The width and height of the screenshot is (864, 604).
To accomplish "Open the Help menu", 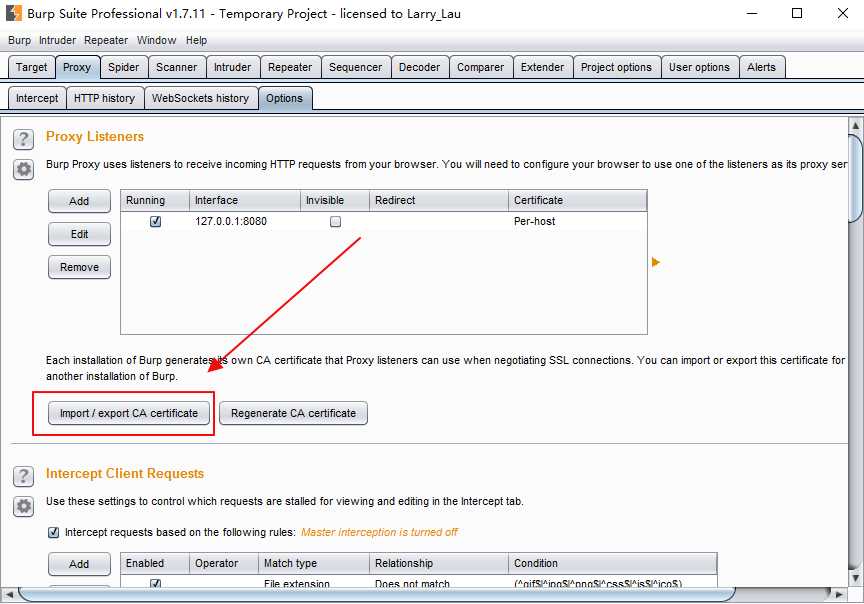I will tap(196, 40).
